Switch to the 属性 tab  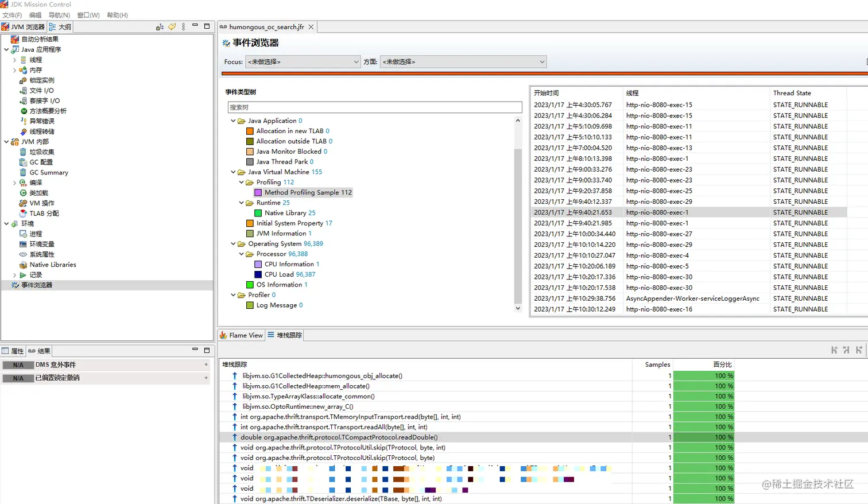[13, 351]
